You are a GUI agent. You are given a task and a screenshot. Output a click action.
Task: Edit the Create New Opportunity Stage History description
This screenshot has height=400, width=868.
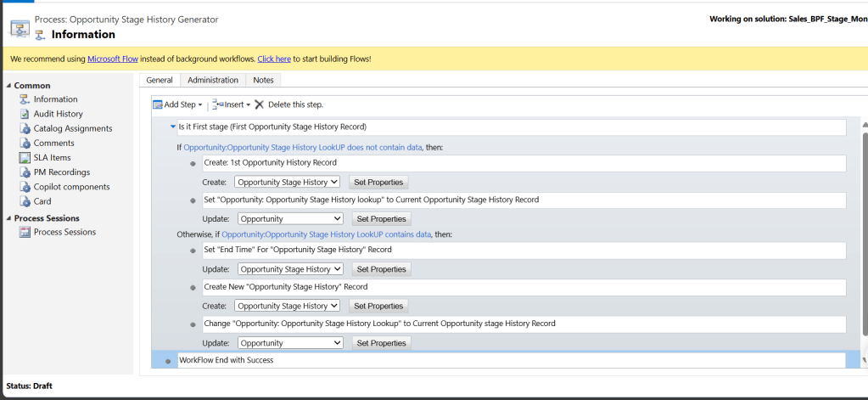(x=524, y=287)
